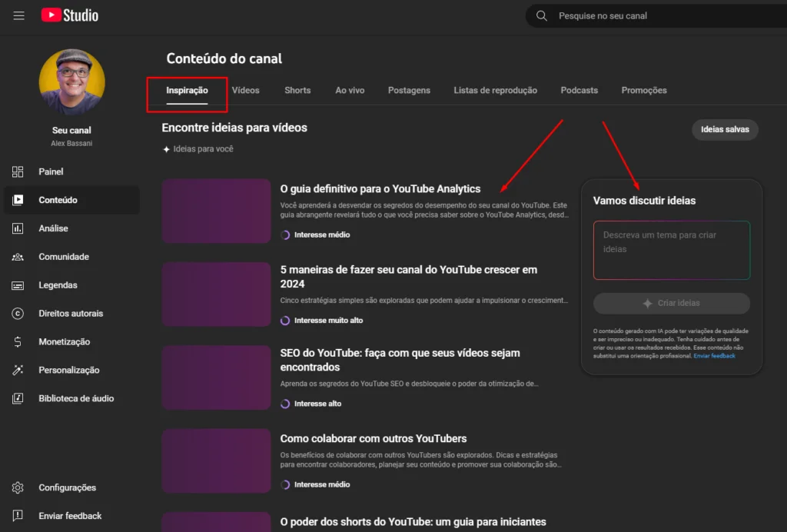
Task: Open the Listas de reprodução tab
Action: pos(495,91)
